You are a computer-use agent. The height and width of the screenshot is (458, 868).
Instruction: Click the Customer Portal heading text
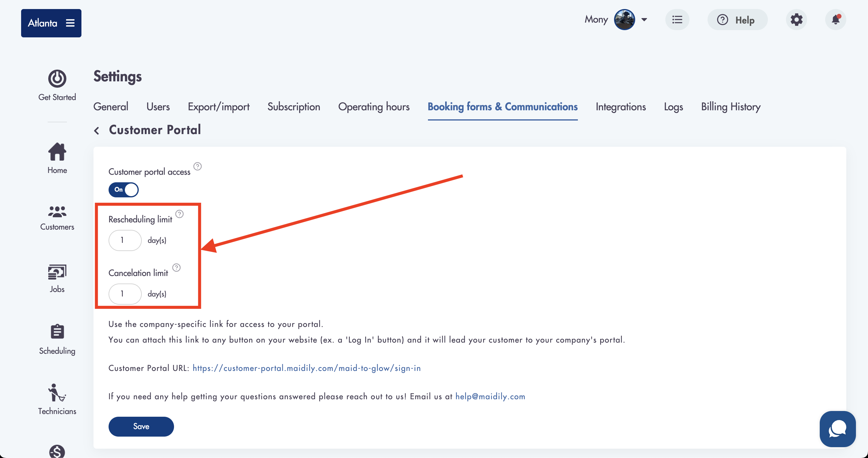click(155, 130)
